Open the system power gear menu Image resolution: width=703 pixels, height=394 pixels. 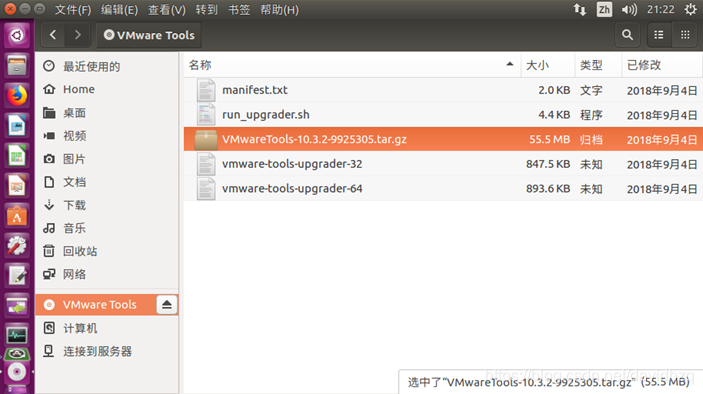pos(691,9)
